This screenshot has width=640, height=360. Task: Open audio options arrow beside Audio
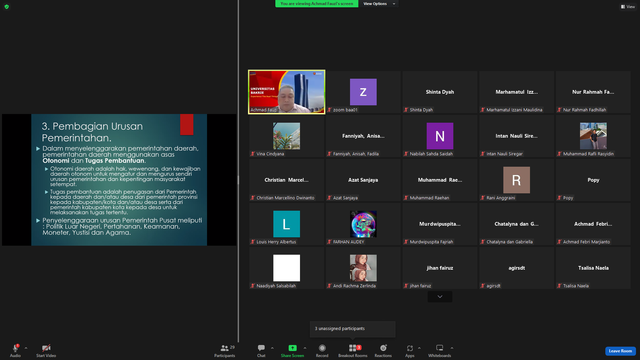[26, 348]
